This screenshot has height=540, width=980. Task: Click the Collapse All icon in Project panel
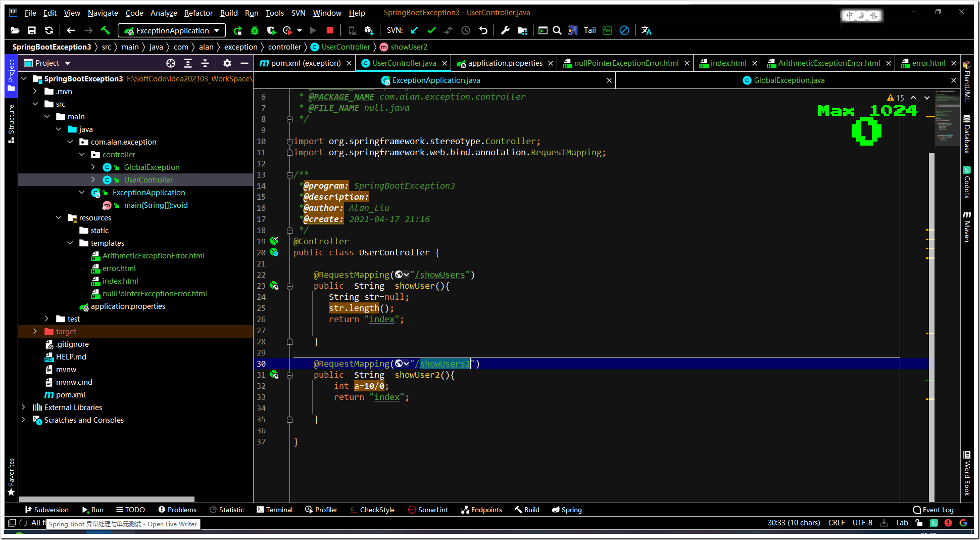pos(205,63)
